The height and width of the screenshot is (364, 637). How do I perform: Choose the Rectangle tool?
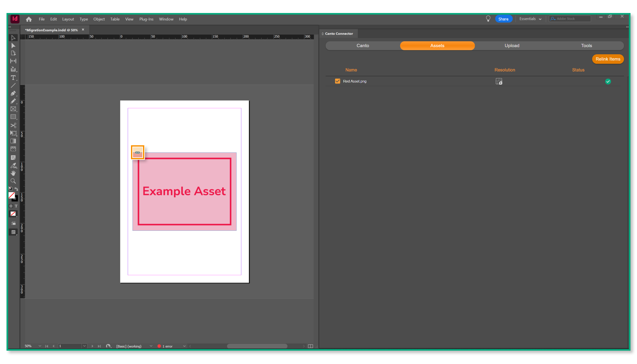pos(13,117)
